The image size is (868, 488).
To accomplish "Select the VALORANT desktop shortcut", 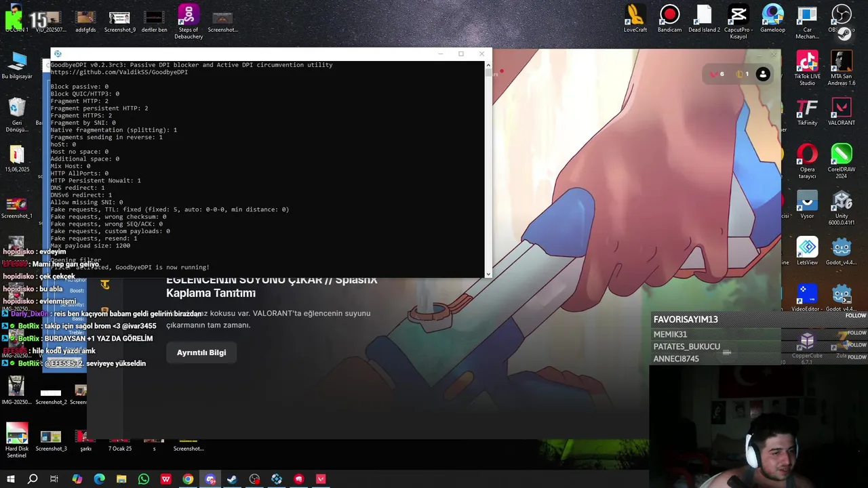I will (x=842, y=112).
